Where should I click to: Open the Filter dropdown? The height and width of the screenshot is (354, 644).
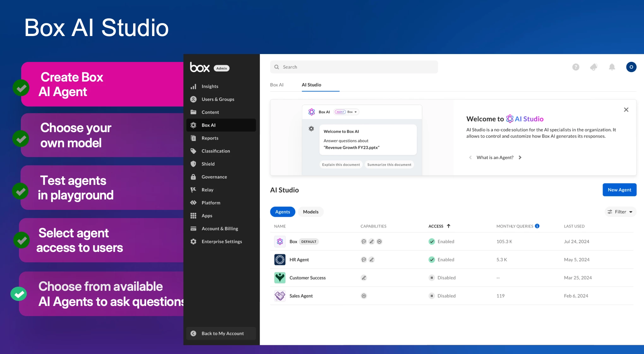620,212
